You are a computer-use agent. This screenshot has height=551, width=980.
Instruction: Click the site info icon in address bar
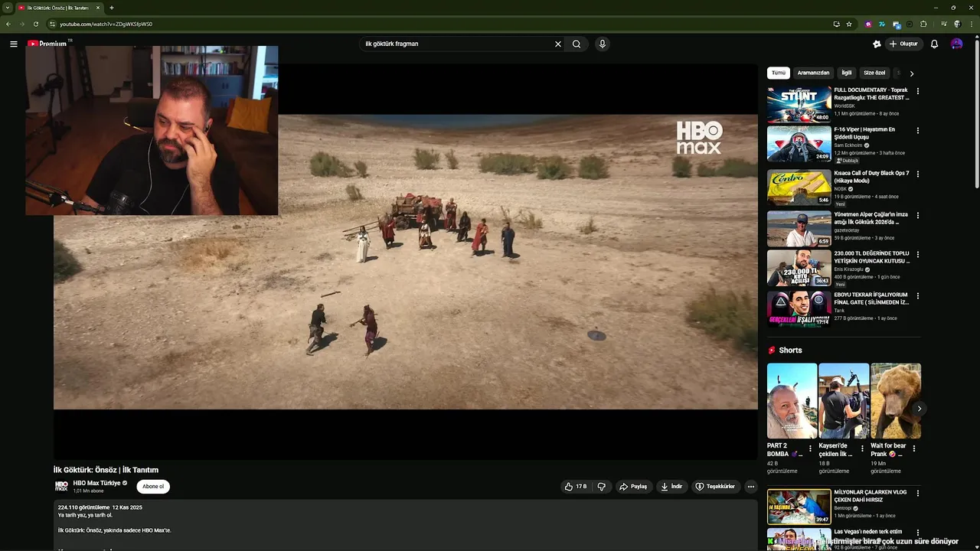point(52,24)
